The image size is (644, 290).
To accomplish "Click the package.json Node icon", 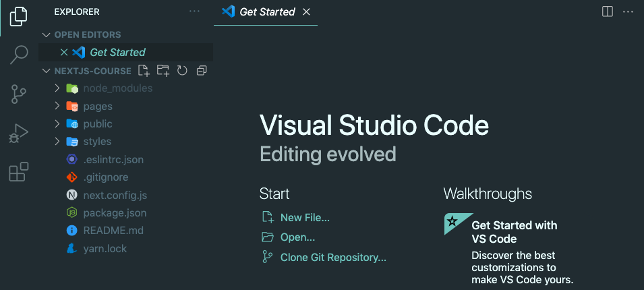I will click(x=72, y=212).
